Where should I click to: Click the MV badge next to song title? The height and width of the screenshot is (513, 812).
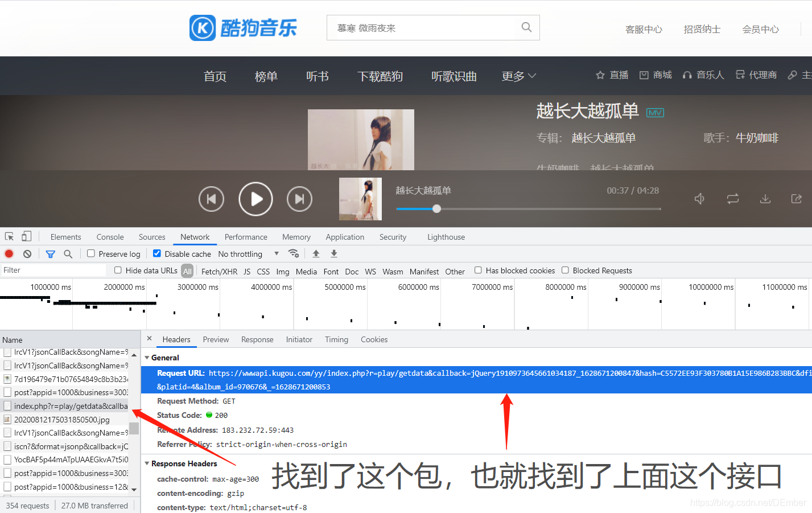click(655, 113)
